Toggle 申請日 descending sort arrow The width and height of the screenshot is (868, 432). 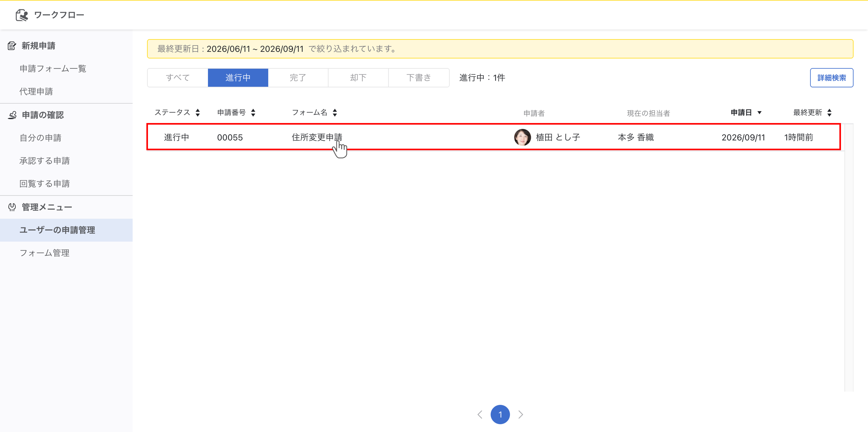click(x=759, y=112)
